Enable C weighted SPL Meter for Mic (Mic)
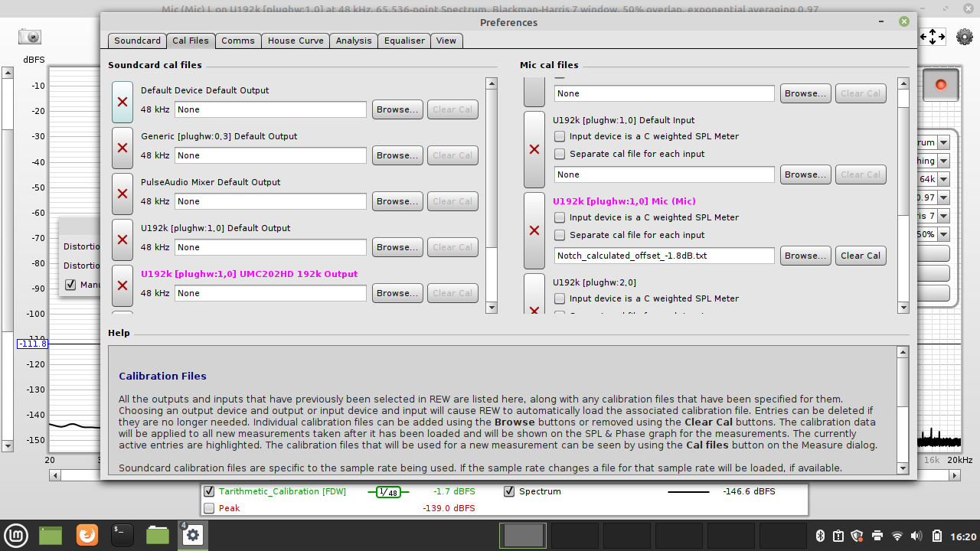Image resolution: width=980 pixels, height=551 pixels. pyautogui.click(x=560, y=217)
